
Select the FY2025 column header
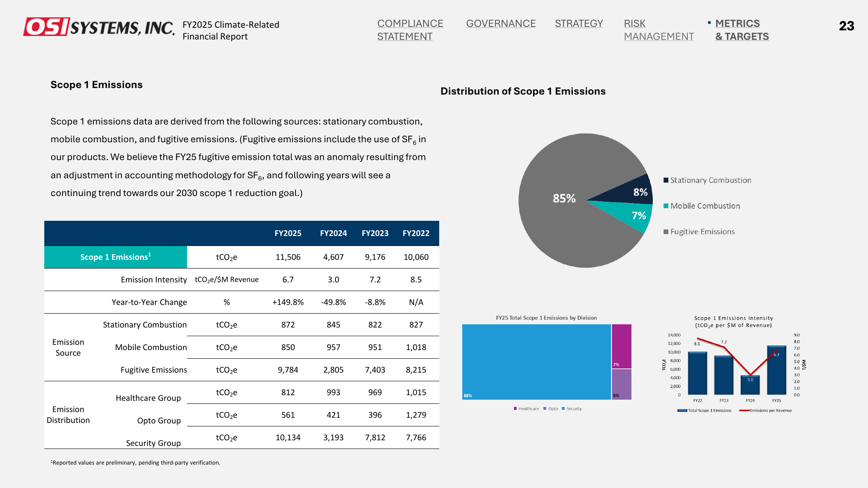pos(288,233)
